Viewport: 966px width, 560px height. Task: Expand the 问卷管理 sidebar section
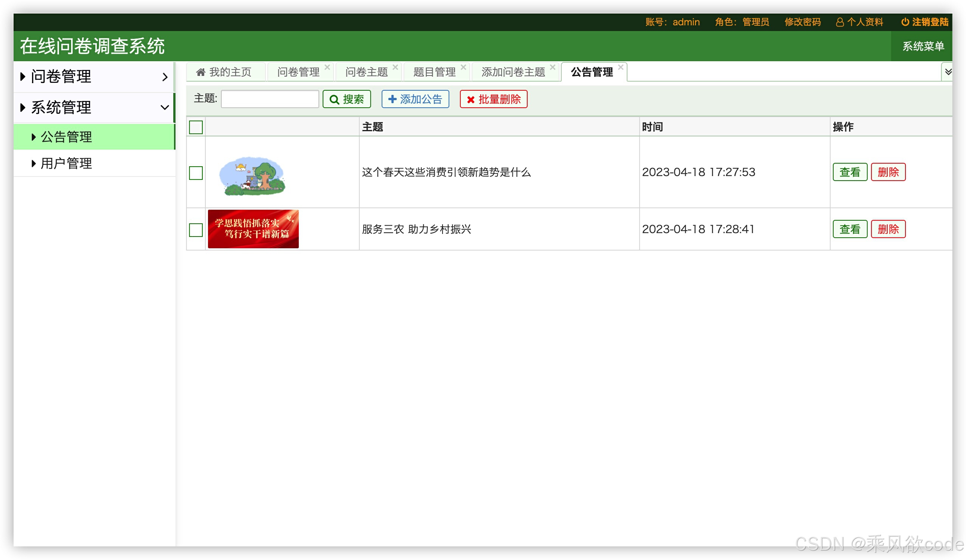pyautogui.click(x=94, y=77)
